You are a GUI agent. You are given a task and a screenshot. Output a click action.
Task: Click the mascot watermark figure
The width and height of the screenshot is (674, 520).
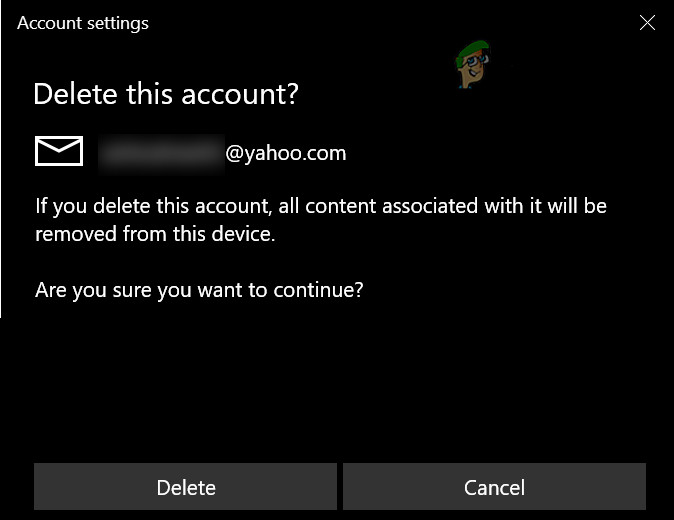click(x=472, y=64)
